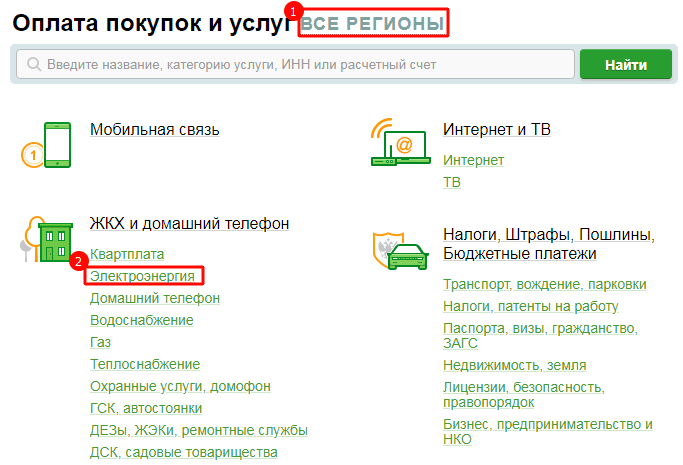Open Налоги, патенты на работу link

[531, 307]
